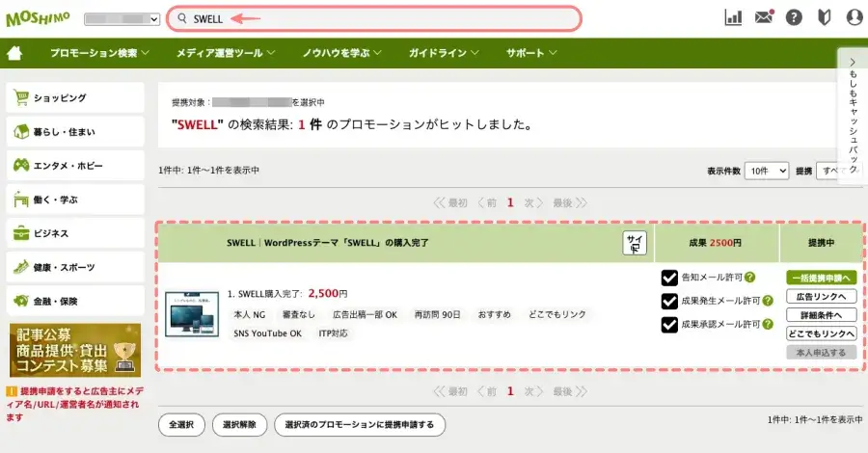Click the 広告リンクへ button
This screenshot has height=453, width=868.
tap(822, 297)
